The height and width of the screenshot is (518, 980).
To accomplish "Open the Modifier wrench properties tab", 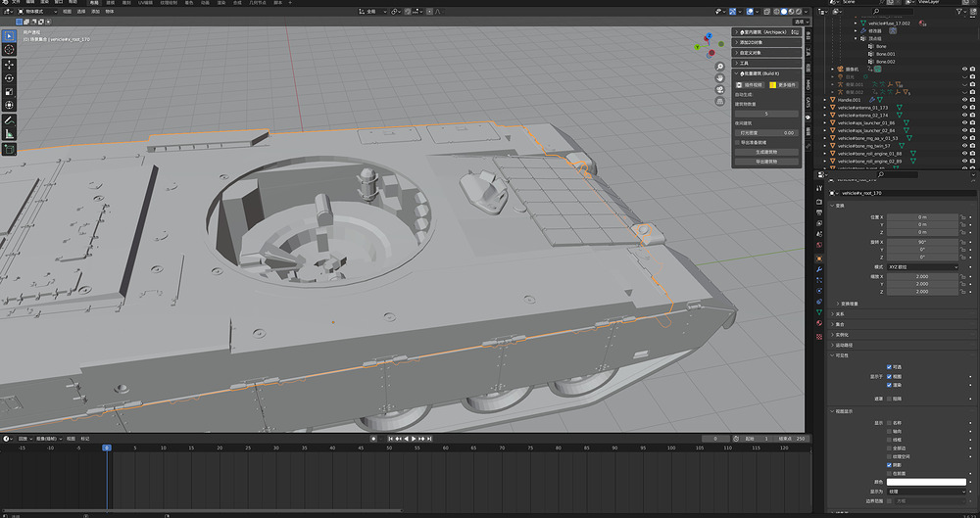I will pyautogui.click(x=818, y=267).
